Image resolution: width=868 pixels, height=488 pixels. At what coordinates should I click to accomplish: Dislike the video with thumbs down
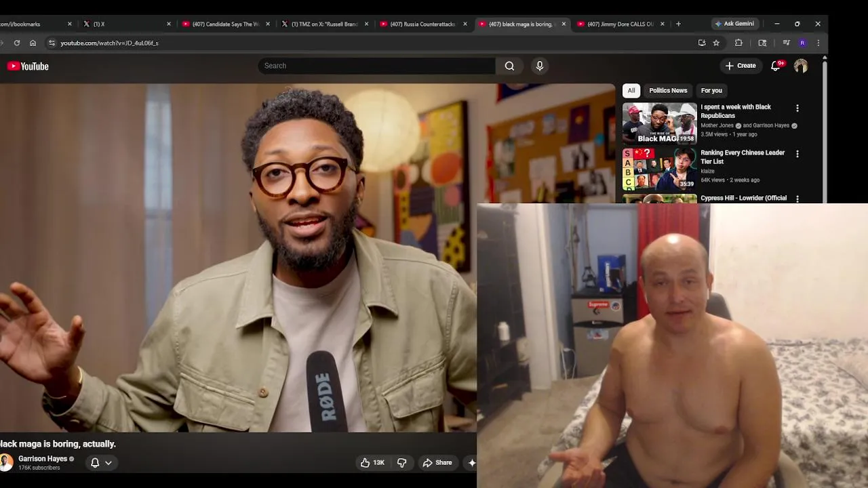coord(401,463)
